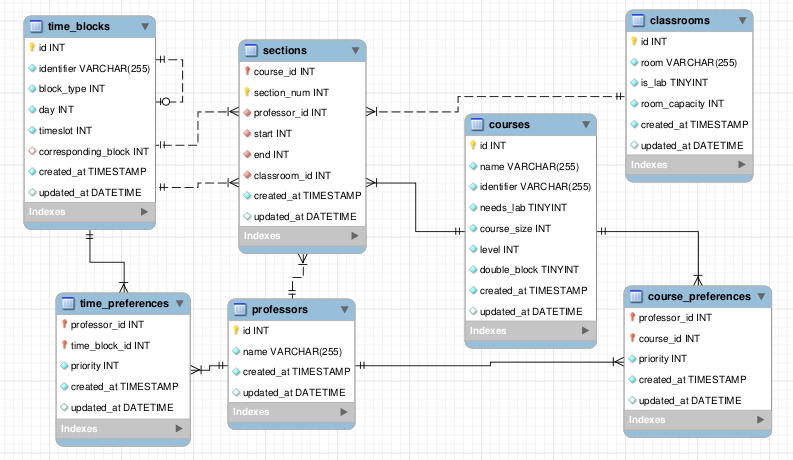Image resolution: width=793 pixels, height=460 pixels.
Task: Collapse the time_preferences table header arrow
Action: pos(180,303)
